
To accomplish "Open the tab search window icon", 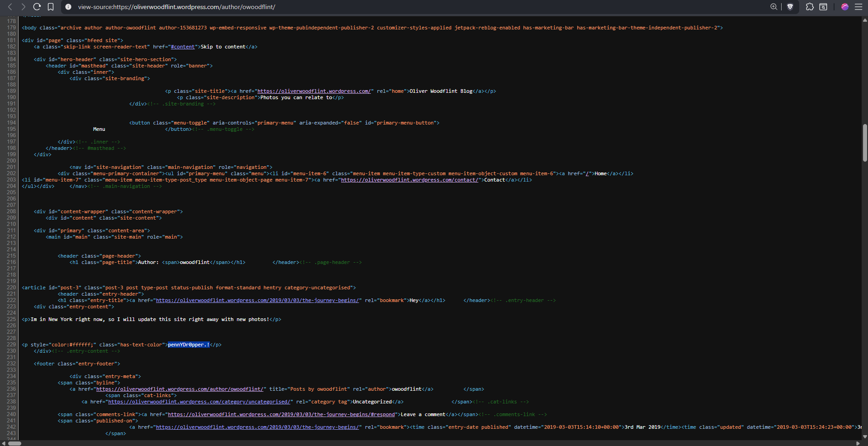I will coord(823,7).
